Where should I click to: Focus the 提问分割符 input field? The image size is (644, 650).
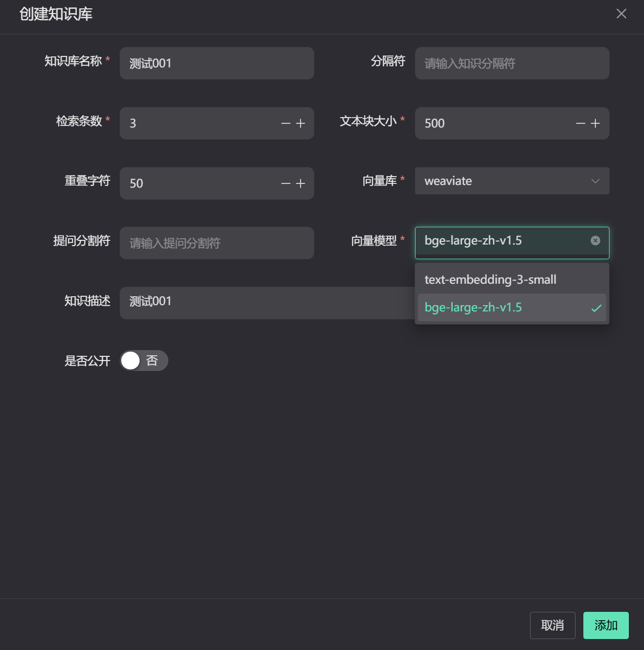217,243
